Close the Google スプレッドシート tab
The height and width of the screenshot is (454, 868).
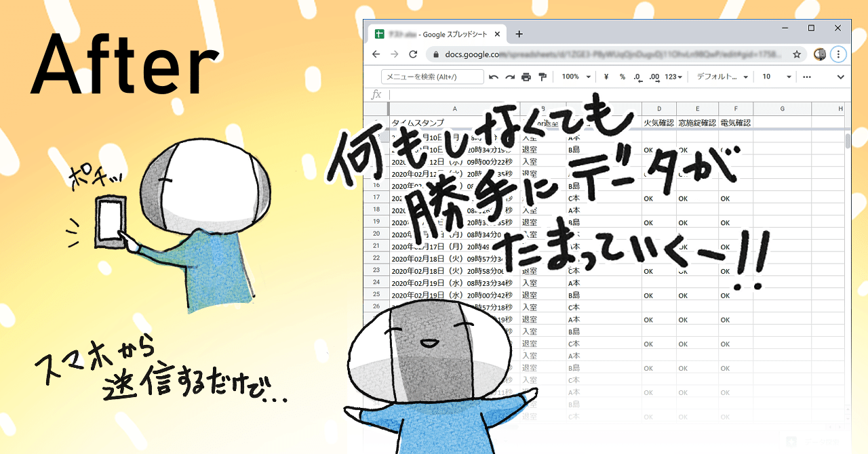[497, 34]
